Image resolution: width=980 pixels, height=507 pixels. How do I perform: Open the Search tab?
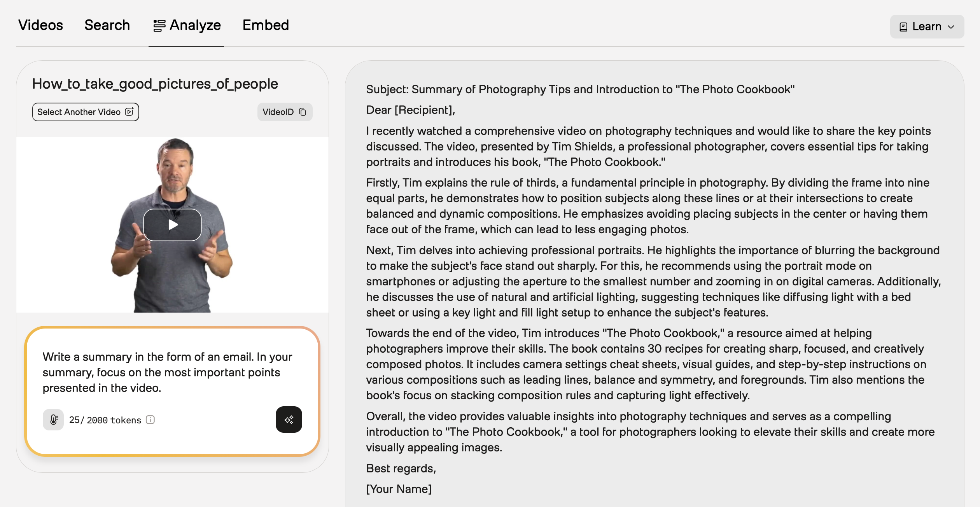click(x=107, y=25)
